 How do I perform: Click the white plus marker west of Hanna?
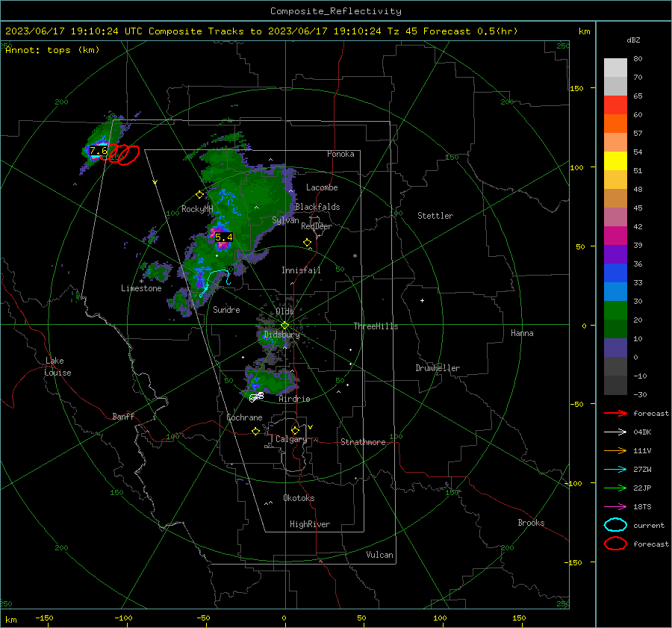click(x=422, y=300)
